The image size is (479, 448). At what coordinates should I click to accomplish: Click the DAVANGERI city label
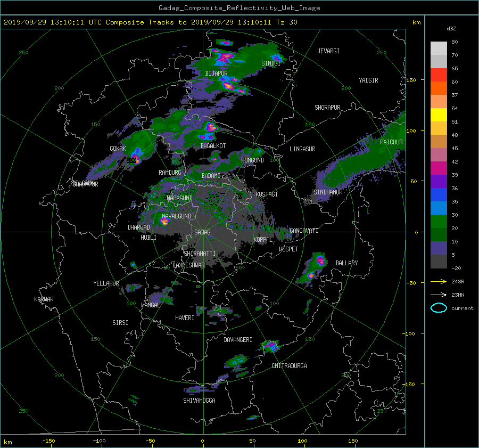(x=238, y=340)
